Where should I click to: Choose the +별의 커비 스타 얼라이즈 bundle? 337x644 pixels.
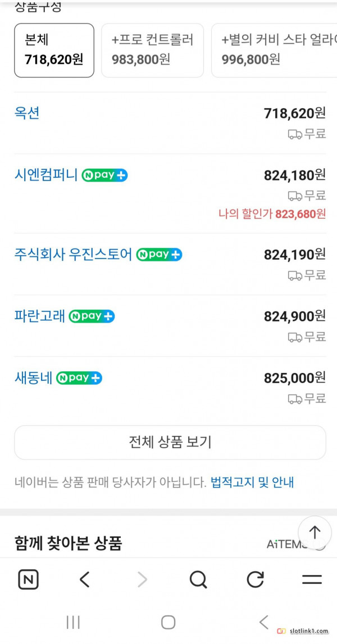(274, 50)
